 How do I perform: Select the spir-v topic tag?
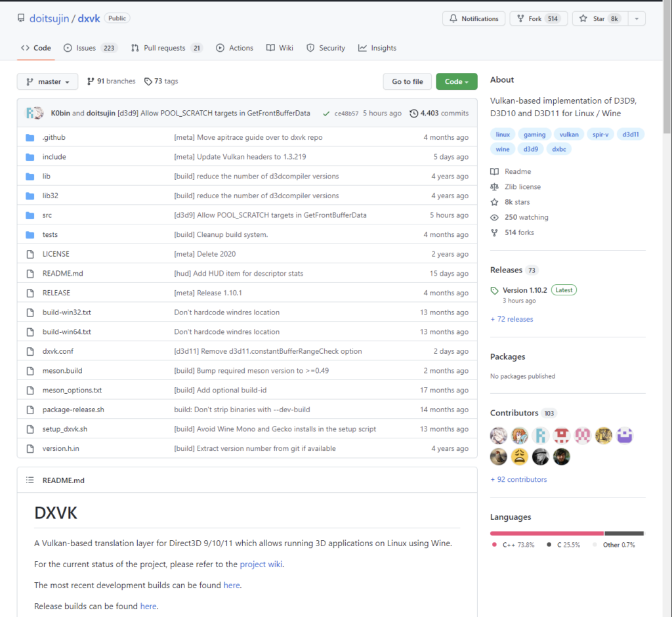click(600, 135)
